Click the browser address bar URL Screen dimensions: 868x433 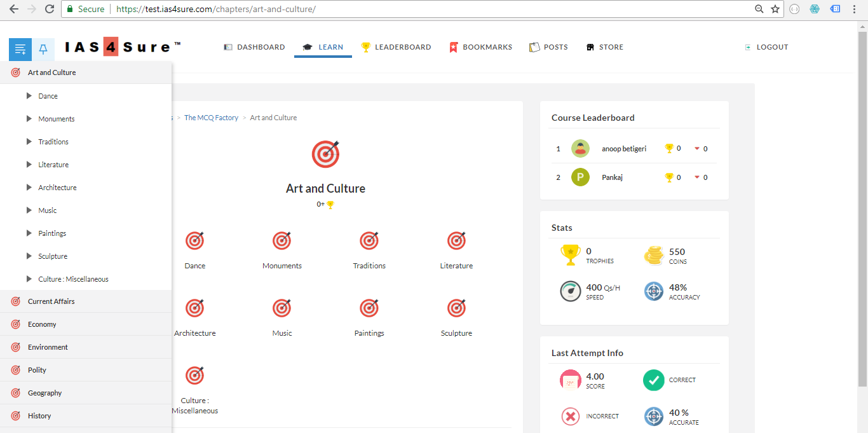tap(216, 9)
